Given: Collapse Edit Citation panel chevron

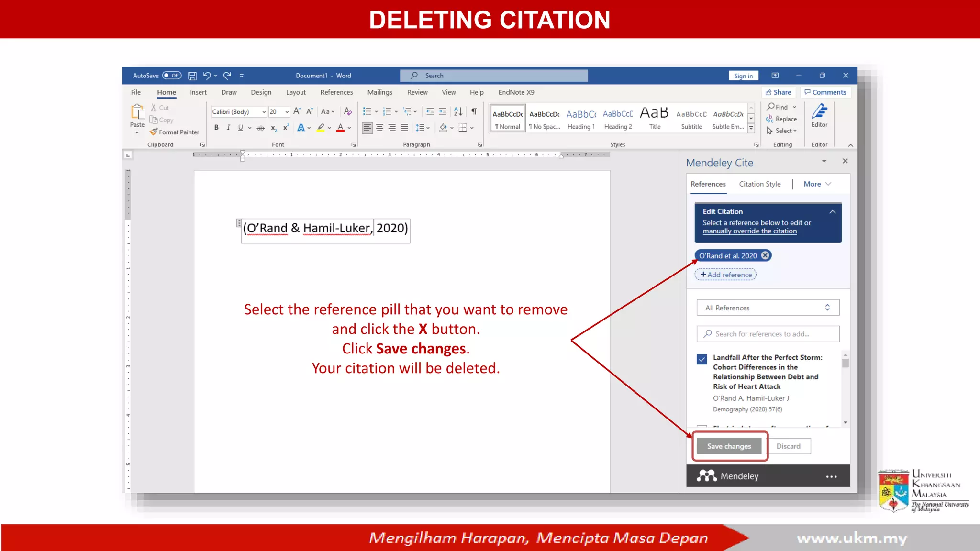Looking at the screenshot, I should (833, 211).
